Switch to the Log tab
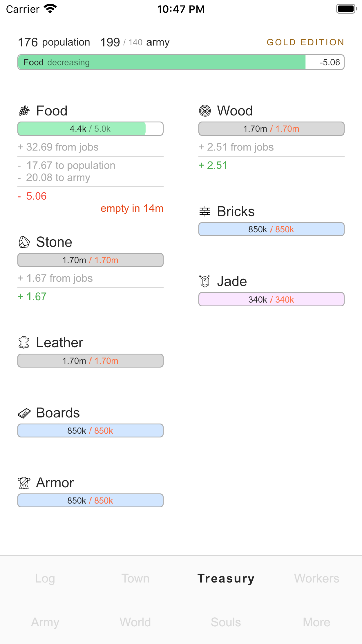This screenshot has width=362, height=644. (x=45, y=578)
